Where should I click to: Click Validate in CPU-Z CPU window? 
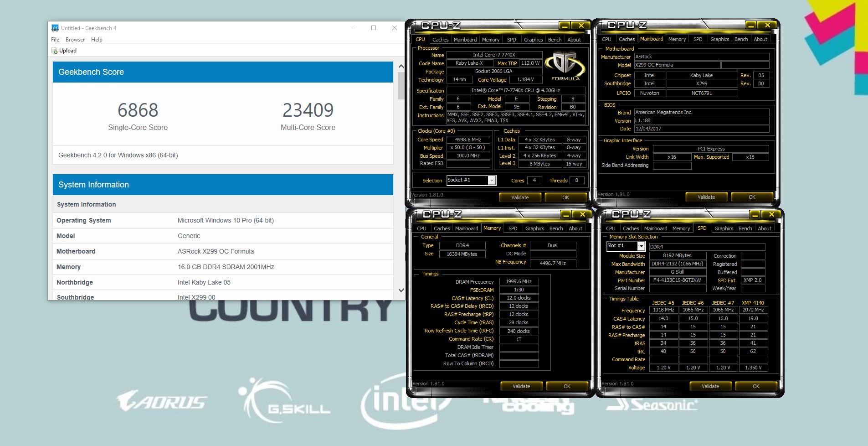click(x=520, y=197)
